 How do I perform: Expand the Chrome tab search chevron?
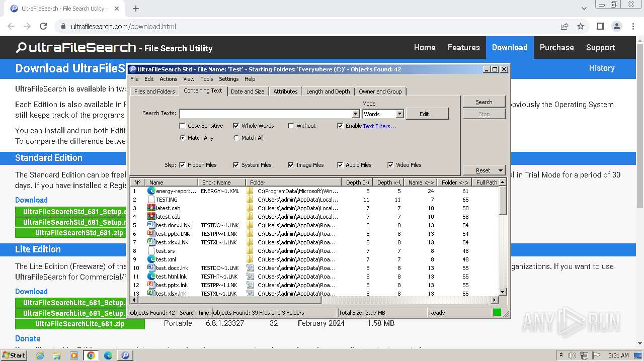point(584,9)
